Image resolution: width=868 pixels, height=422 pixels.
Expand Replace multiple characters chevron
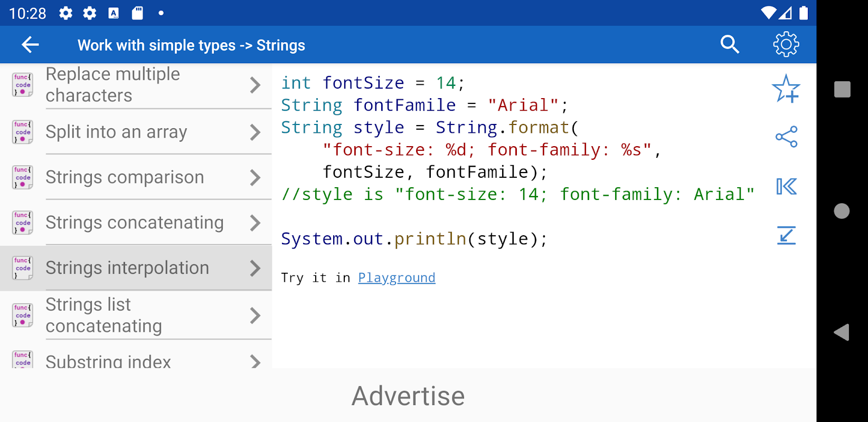click(x=255, y=85)
